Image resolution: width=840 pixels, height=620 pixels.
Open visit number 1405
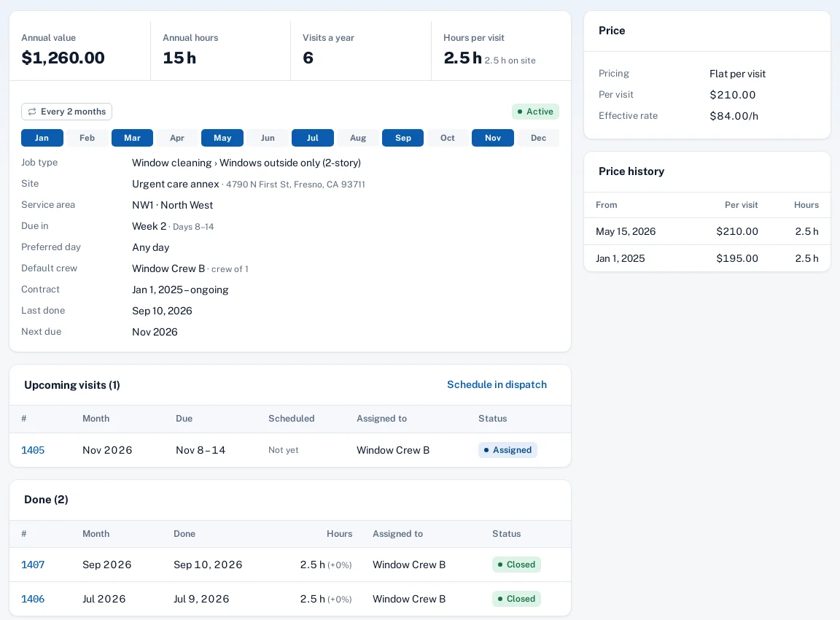33,450
